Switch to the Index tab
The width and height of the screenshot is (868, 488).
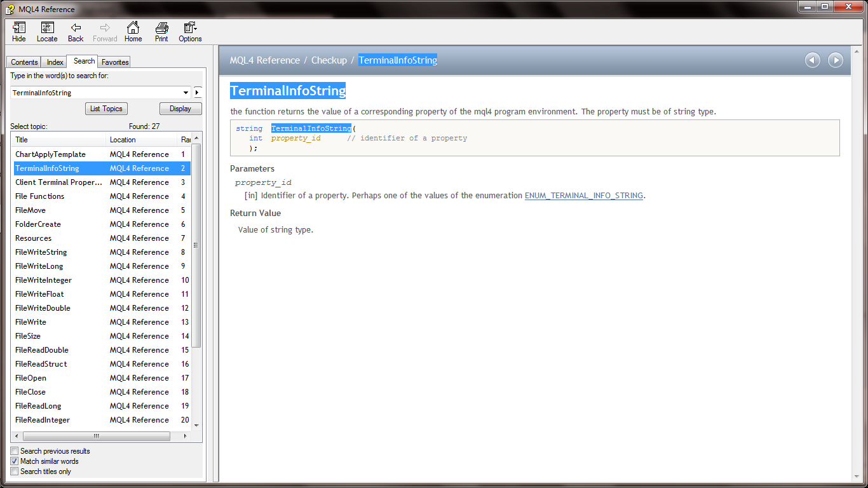pos(55,62)
